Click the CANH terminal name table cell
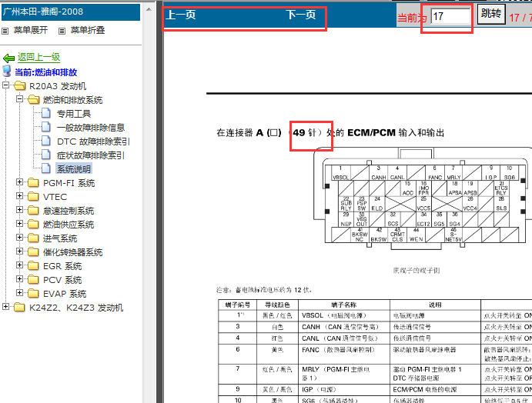The image size is (532, 403). (x=344, y=327)
